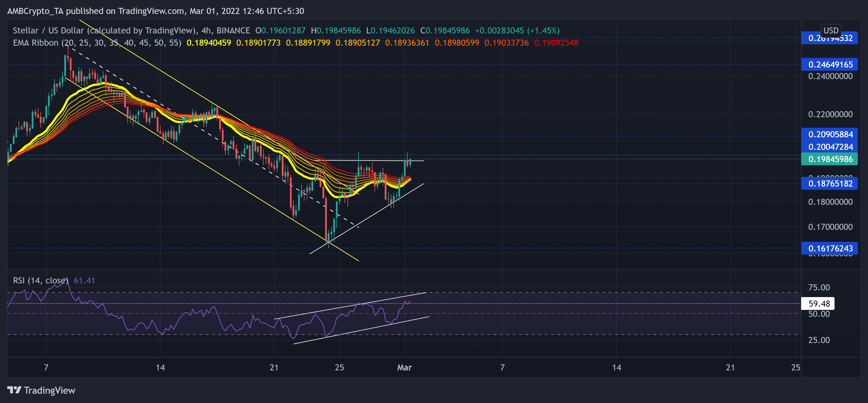Image resolution: width=868 pixels, height=403 pixels.
Task: Click the Stellar / US Dollar chart title
Action: [x=131, y=30]
